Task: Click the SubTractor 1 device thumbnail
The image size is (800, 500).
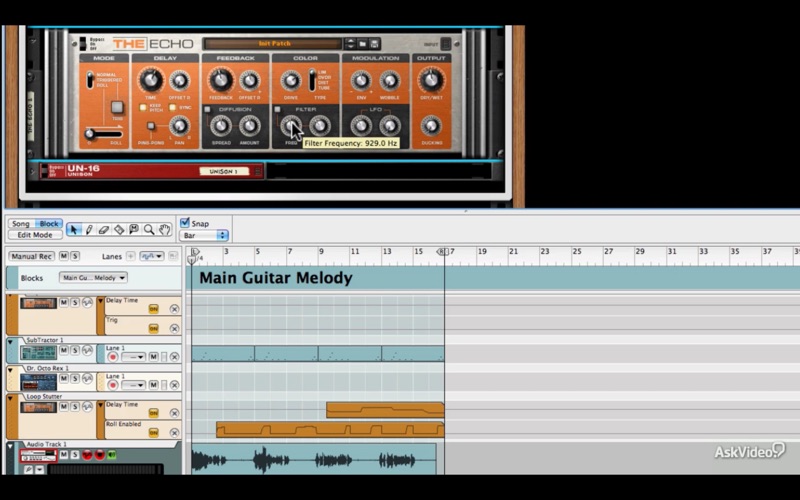Action: 38,353
